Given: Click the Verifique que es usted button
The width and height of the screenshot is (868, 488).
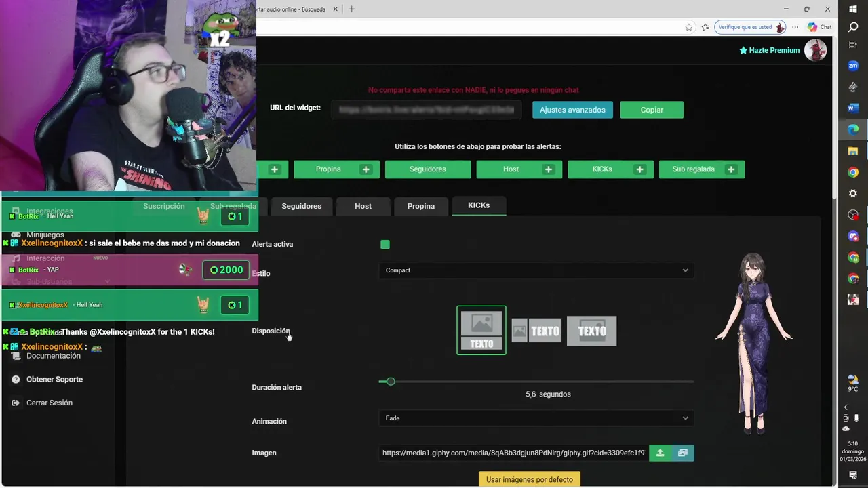Looking at the screenshot, I should (750, 27).
